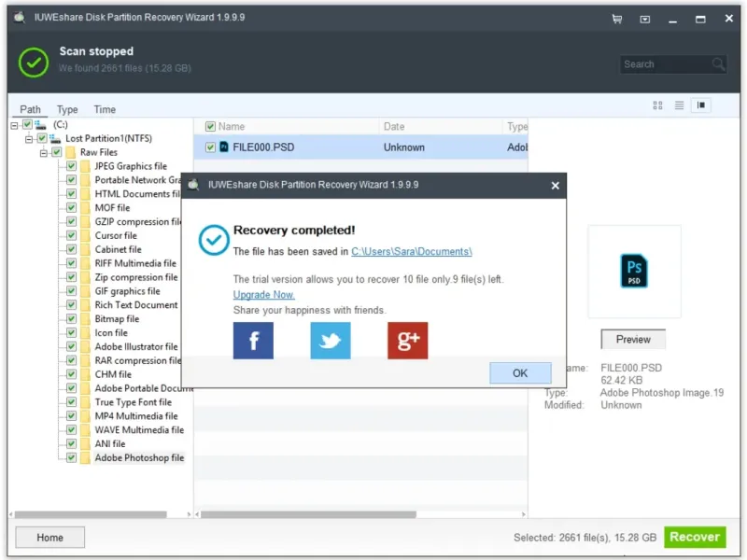This screenshot has width=747, height=560.
Task: Click the CHM file folder icon
Action: (85, 374)
